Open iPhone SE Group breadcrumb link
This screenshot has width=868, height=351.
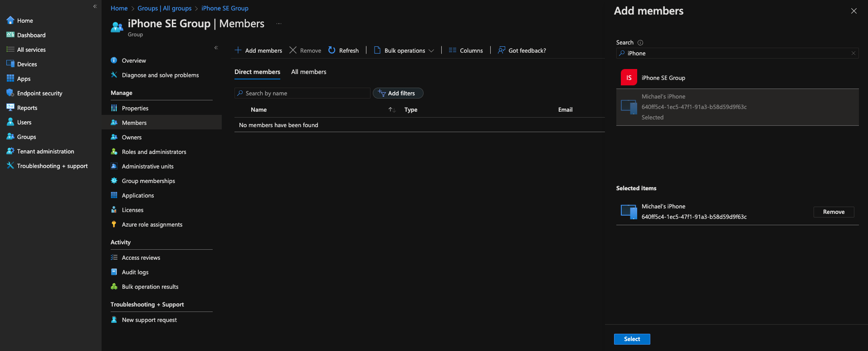tap(225, 8)
